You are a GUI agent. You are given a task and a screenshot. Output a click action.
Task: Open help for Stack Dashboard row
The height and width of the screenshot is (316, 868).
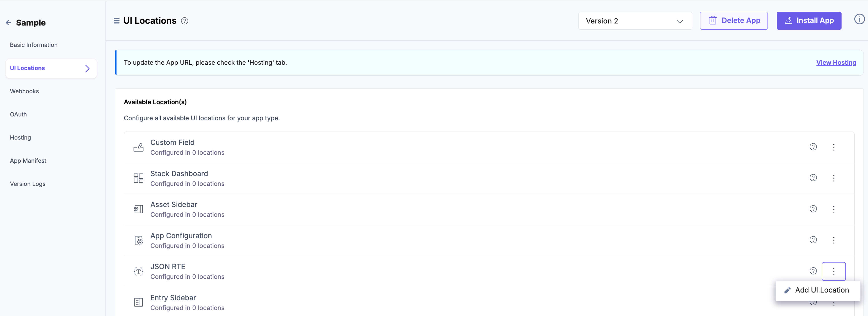tap(813, 178)
